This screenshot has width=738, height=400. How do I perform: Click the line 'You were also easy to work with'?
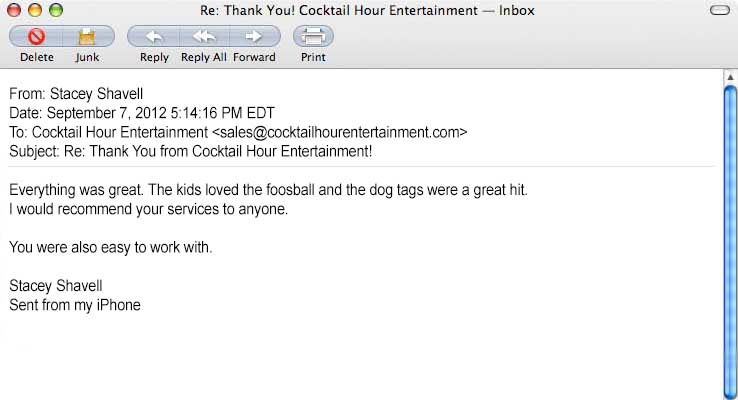pos(111,247)
